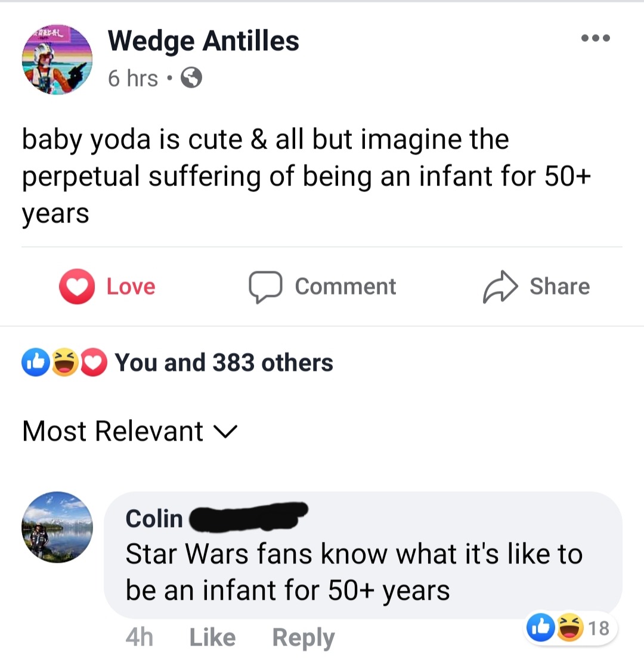Viewport: 644px width, 660px height.
Task: Click Colin's name in the comment
Action: (x=154, y=519)
